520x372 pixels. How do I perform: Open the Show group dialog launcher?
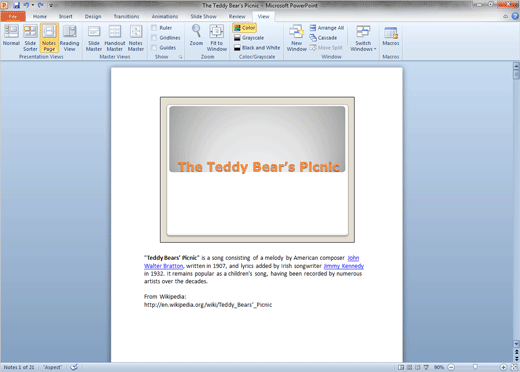click(x=180, y=57)
